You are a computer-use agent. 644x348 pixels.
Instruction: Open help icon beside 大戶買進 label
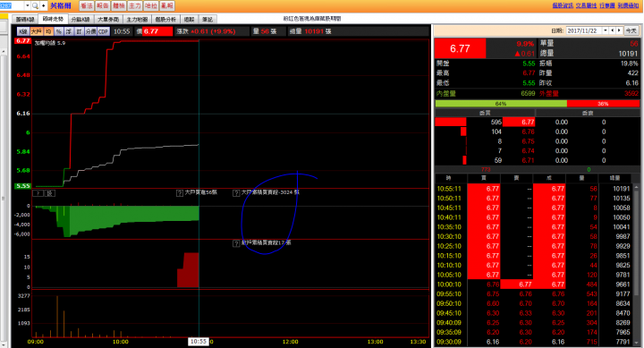click(x=180, y=192)
